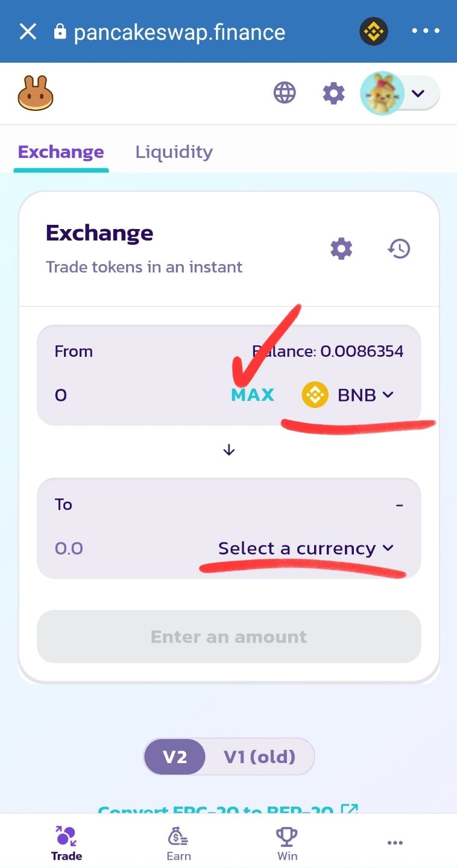Open the Select a currency dropdown
The width and height of the screenshot is (457, 868).
(306, 549)
